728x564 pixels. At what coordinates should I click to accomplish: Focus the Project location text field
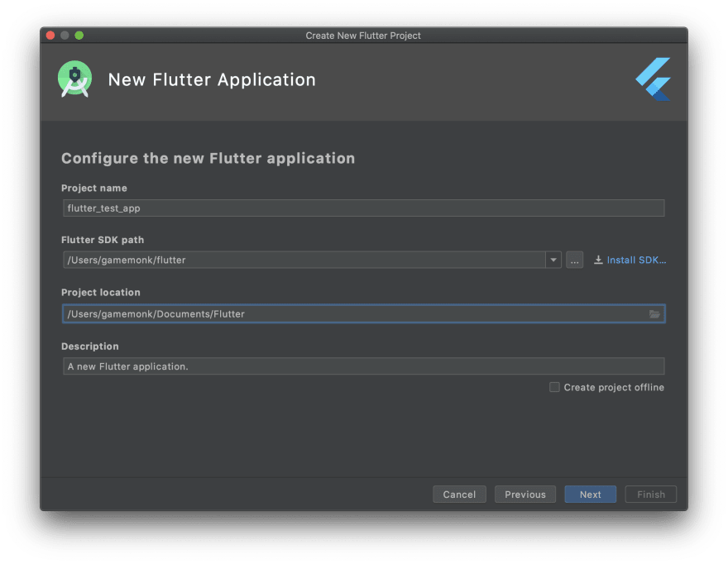point(363,314)
